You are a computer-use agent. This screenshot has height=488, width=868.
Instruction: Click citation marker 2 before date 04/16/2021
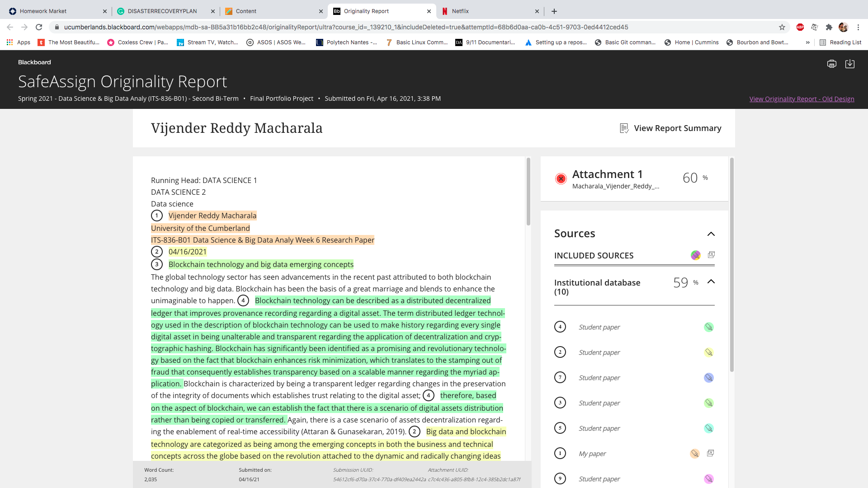click(157, 252)
